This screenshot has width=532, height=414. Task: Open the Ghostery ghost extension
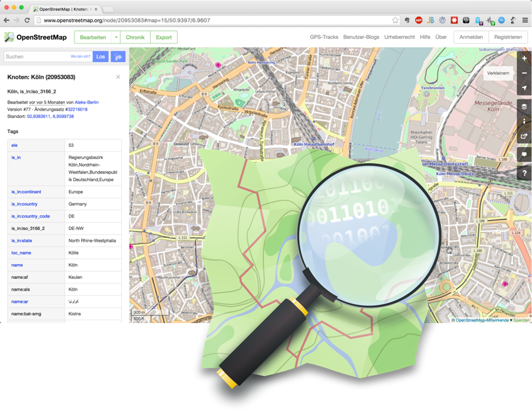tap(478, 21)
